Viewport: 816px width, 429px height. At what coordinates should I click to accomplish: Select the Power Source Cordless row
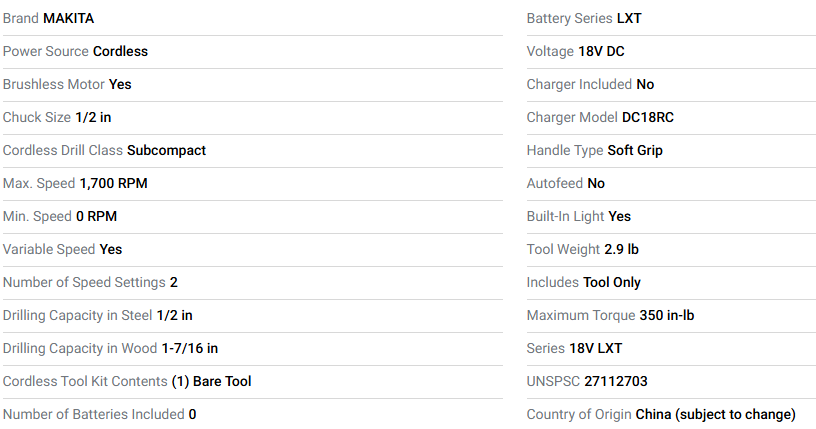click(x=75, y=51)
